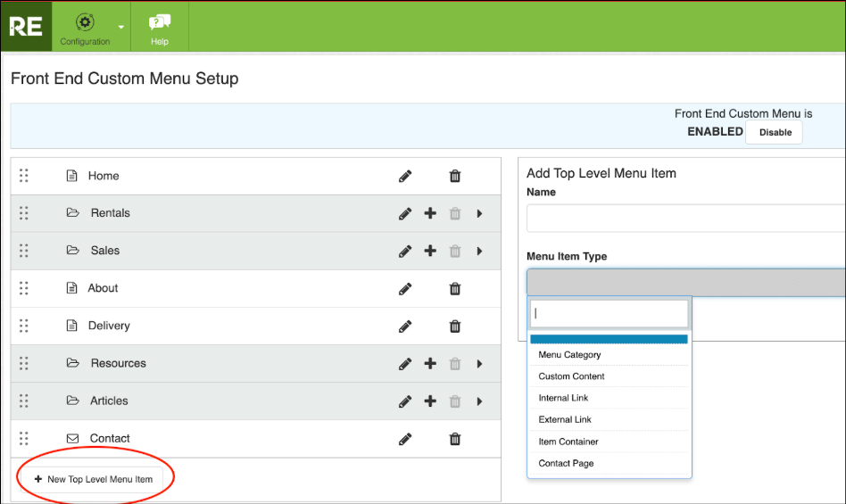Click the drag handle beside Delivery
846x504 pixels.
click(x=24, y=326)
